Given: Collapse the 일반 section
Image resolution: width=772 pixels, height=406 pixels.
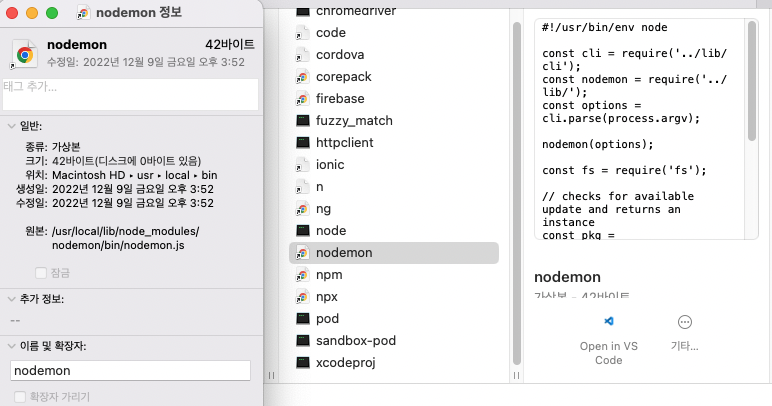Looking at the screenshot, I should click(x=12, y=126).
